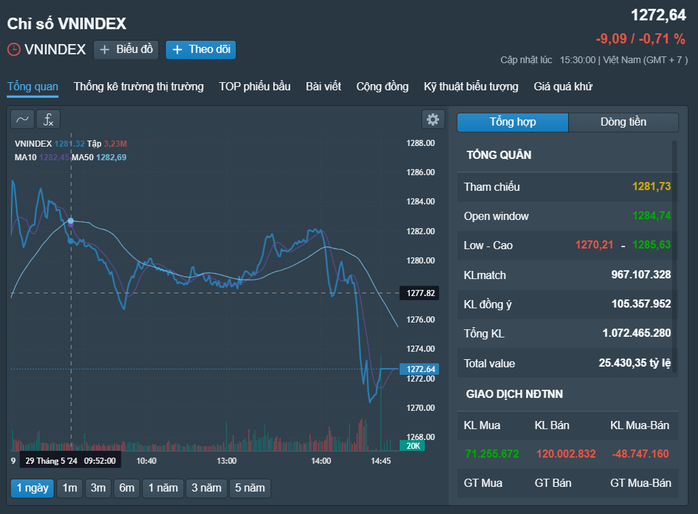Click the MA10 legend value 1282,45
This screenshot has width=698, height=514.
click(x=54, y=158)
